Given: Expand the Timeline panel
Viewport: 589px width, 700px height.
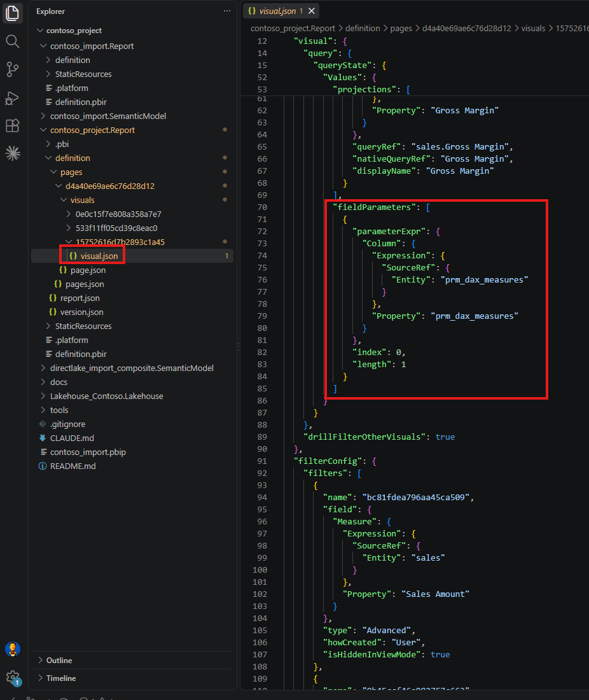Looking at the screenshot, I should pyautogui.click(x=60, y=678).
